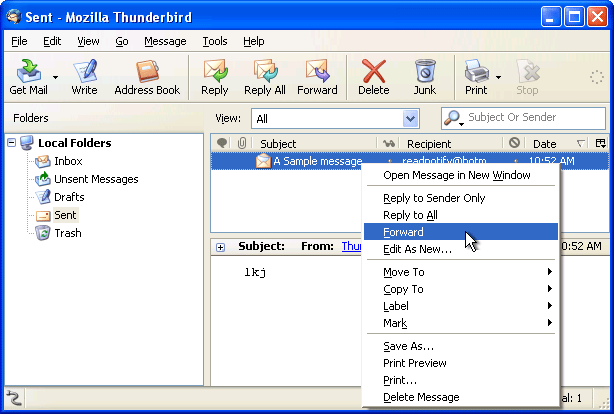Click the Write new message icon
Image resolution: width=614 pixels, height=414 pixels.
[x=84, y=72]
